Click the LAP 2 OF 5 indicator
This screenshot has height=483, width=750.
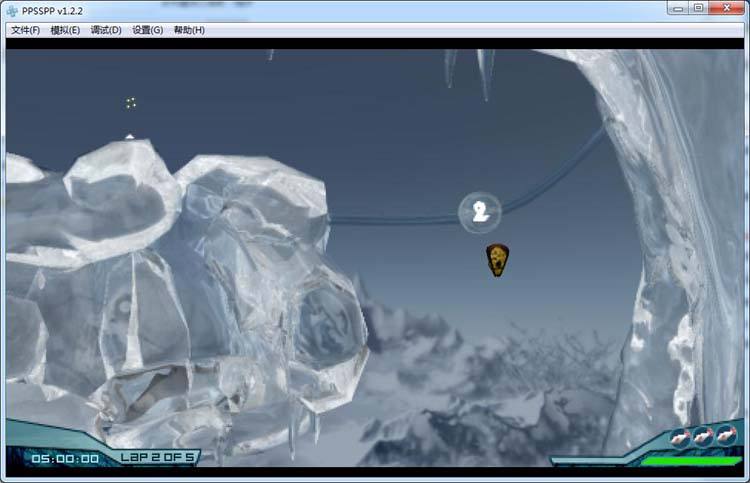(157, 457)
